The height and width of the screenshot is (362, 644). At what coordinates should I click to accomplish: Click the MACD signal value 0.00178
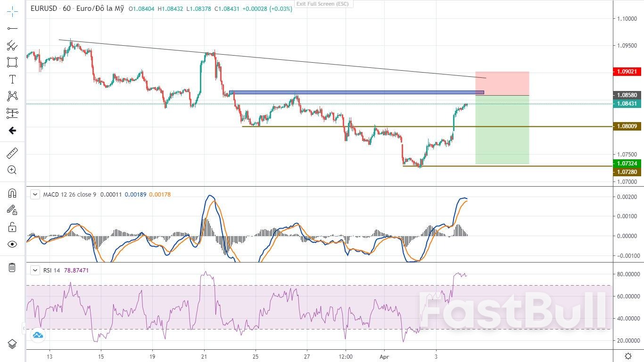[x=160, y=194]
